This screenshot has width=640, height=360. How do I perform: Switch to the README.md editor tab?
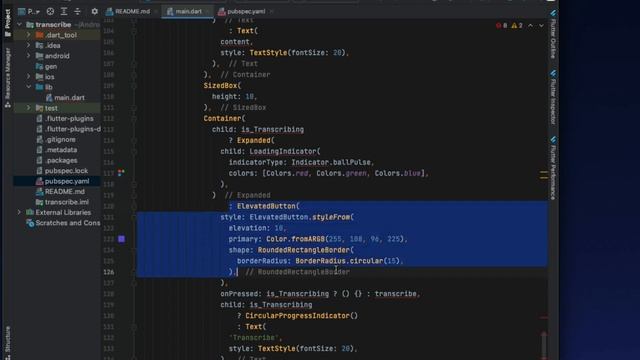pyautogui.click(x=128, y=11)
